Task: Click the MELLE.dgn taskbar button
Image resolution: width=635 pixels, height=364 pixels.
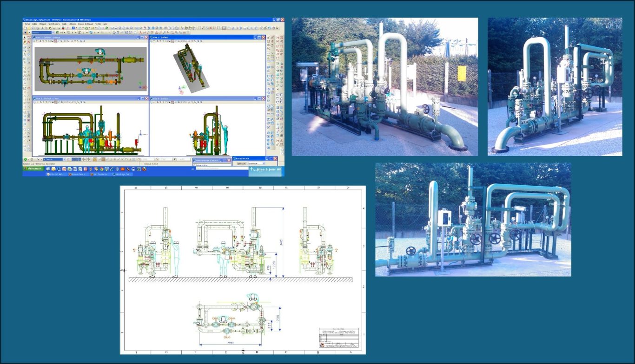Action: point(123,174)
